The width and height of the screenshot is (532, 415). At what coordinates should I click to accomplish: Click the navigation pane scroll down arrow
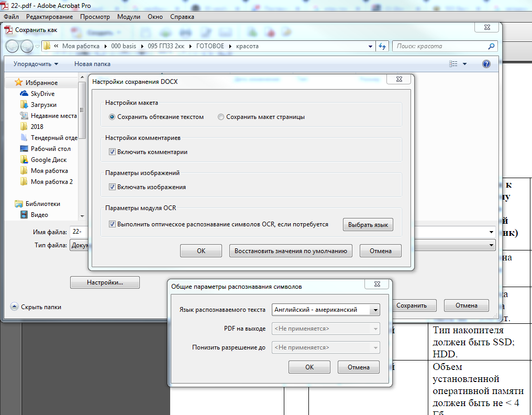pyautogui.click(x=82, y=216)
